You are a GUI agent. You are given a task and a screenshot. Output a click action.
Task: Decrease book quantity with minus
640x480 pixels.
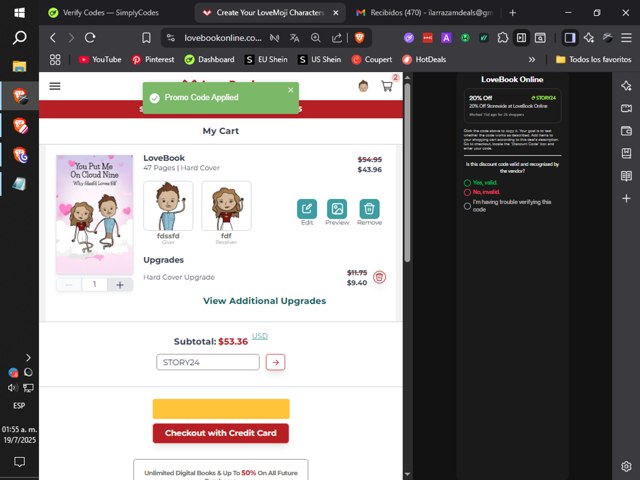(x=69, y=284)
